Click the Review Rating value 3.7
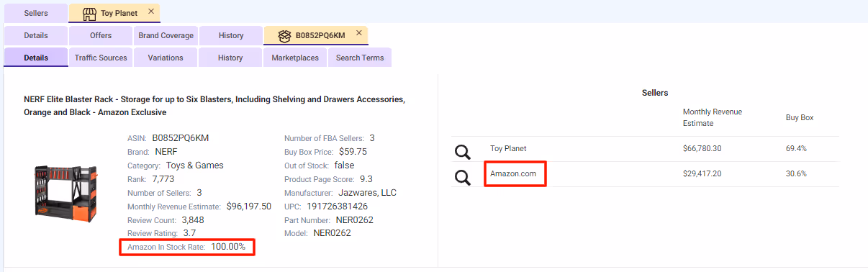This screenshot has width=868, height=272. pyautogui.click(x=189, y=233)
